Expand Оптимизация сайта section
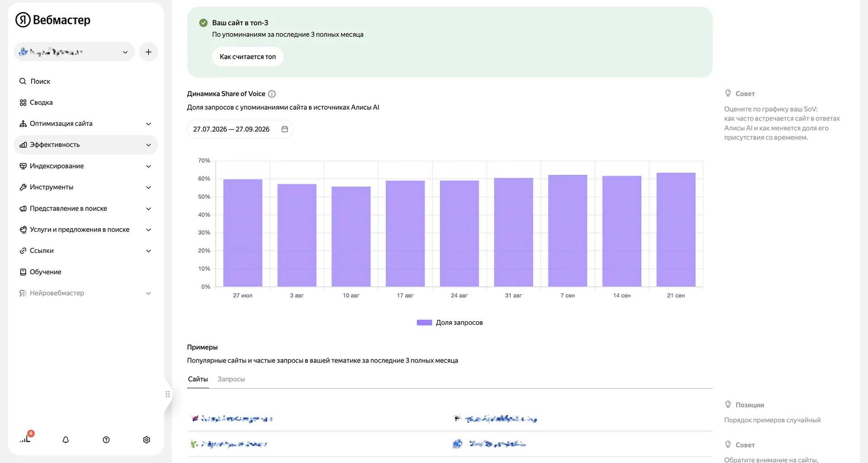The width and height of the screenshot is (868, 463). click(x=86, y=124)
